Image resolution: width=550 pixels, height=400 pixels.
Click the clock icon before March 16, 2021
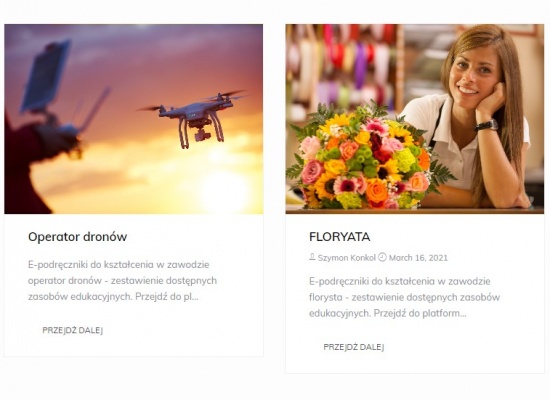[382, 257]
